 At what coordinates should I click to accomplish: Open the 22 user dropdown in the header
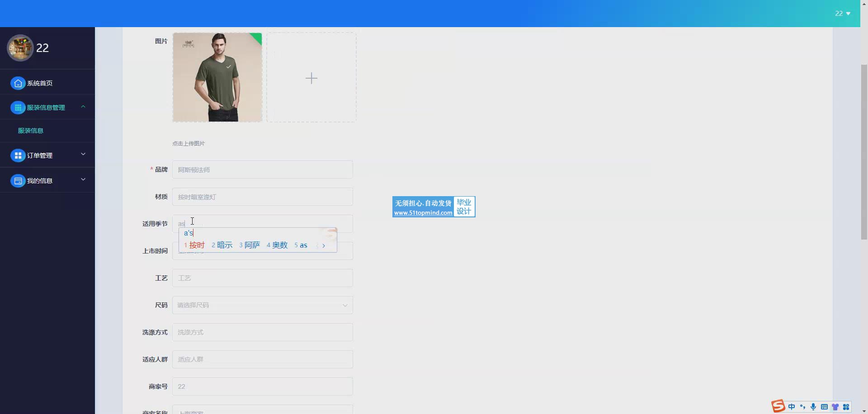(843, 14)
